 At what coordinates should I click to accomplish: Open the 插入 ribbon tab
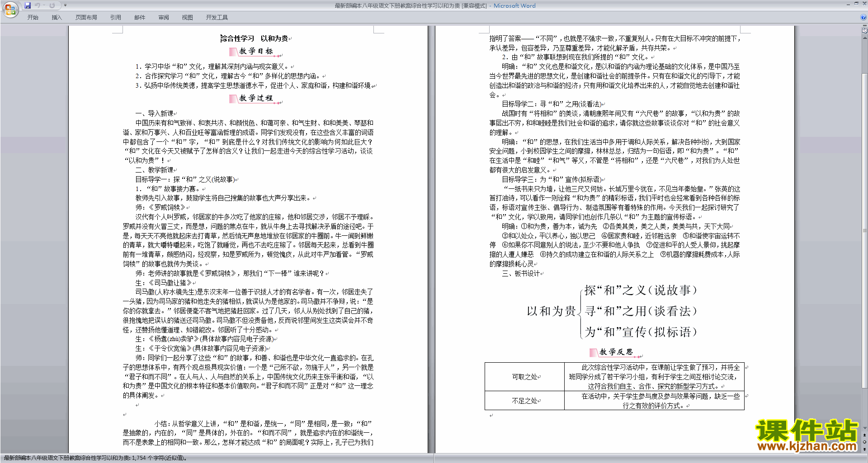(57, 17)
